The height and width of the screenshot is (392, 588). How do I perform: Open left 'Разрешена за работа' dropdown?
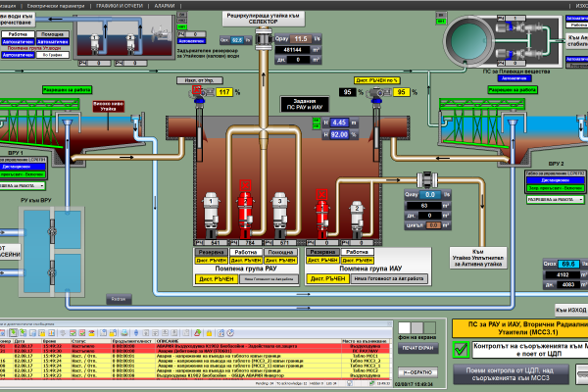pyautogui.click(x=22, y=185)
